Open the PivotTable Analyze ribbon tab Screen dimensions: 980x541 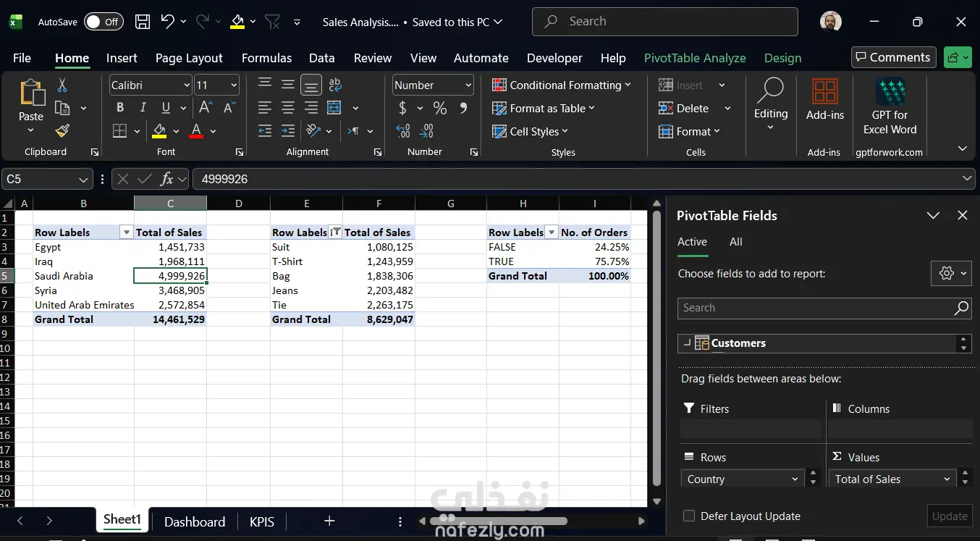point(695,58)
